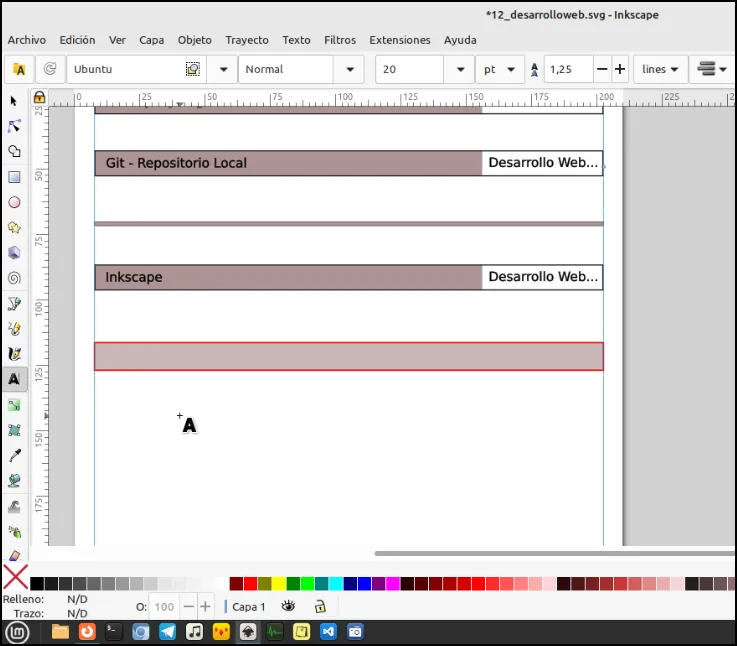The image size is (737, 646).
Task: Select the Node editing tool
Action: [x=14, y=126]
